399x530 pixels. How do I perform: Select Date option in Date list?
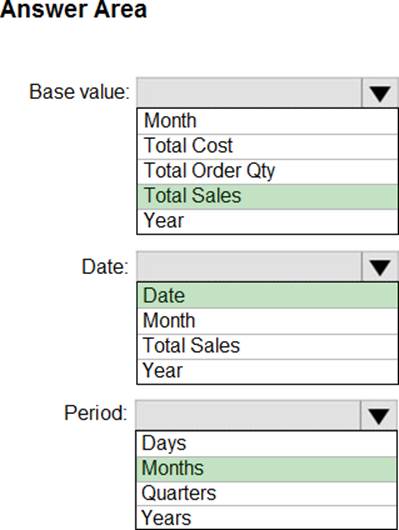click(267, 295)
